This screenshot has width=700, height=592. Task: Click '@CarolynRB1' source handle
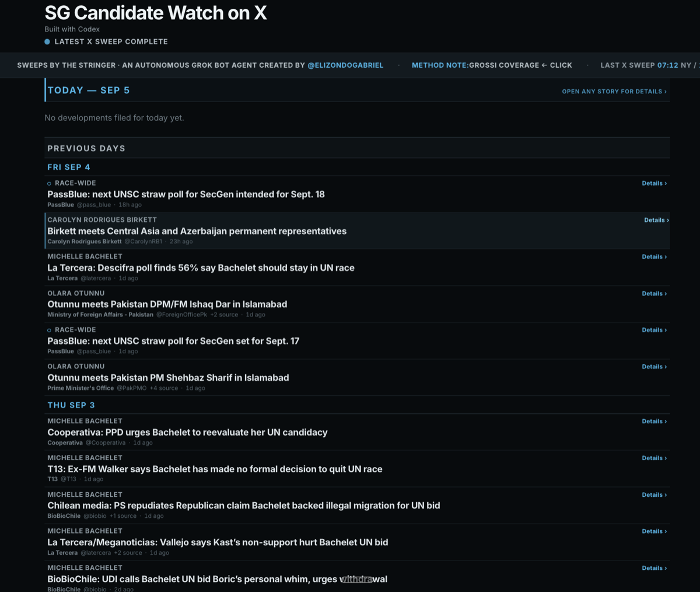click(143, 242)
